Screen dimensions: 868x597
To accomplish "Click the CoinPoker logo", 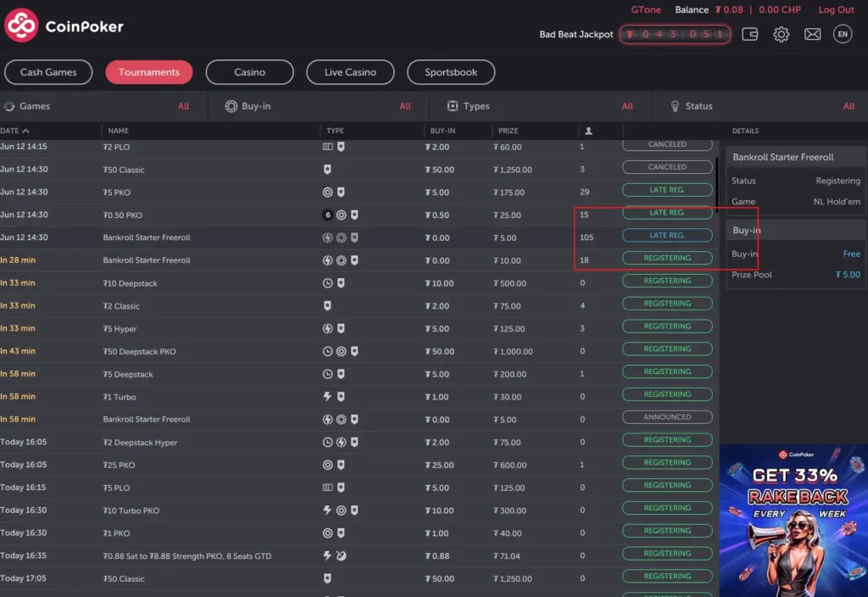I will click(64, 25).
